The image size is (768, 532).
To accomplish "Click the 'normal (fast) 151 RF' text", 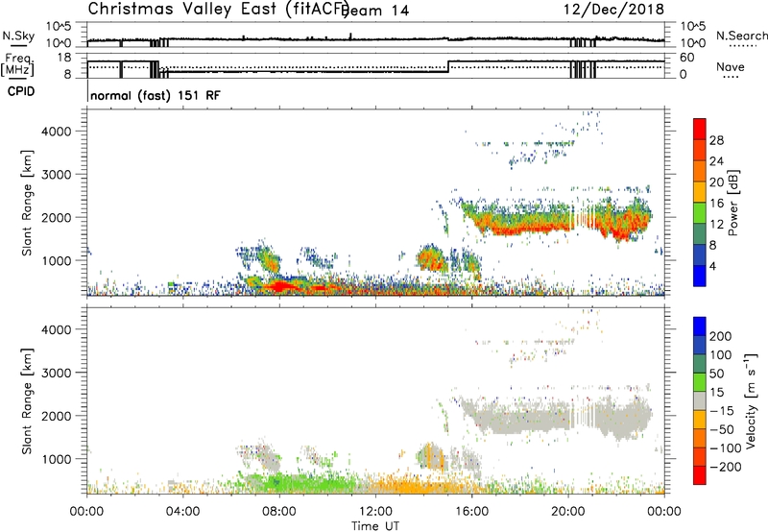I will coord(156,95).
